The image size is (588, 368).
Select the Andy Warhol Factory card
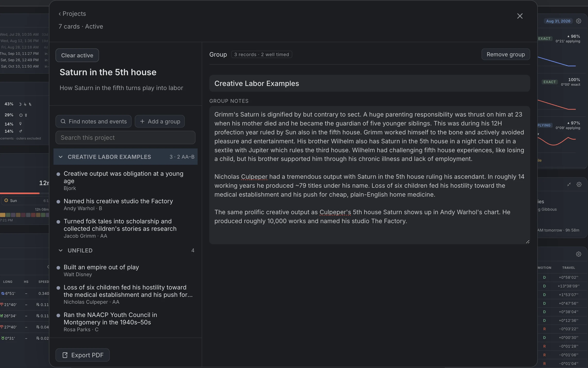(125, 204)
